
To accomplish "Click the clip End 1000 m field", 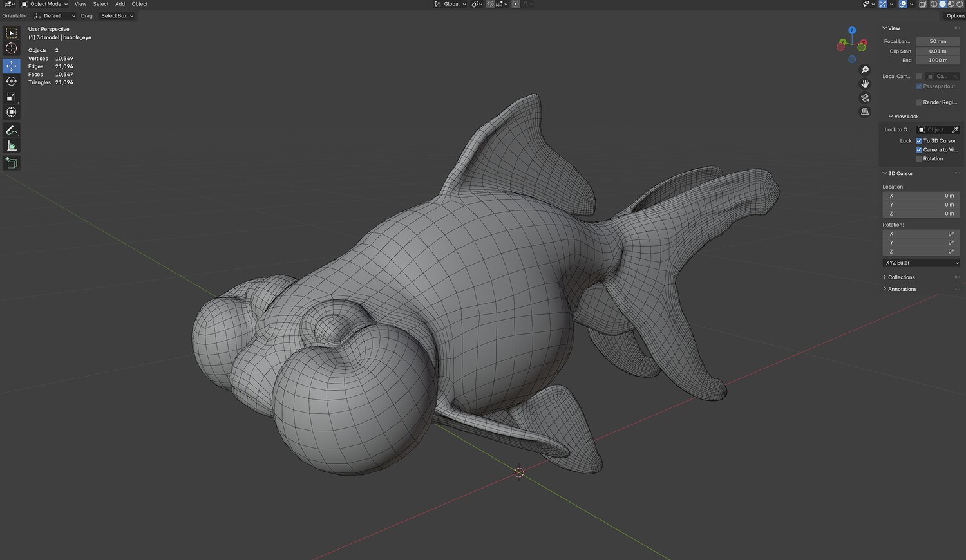I will click(938, 61).
